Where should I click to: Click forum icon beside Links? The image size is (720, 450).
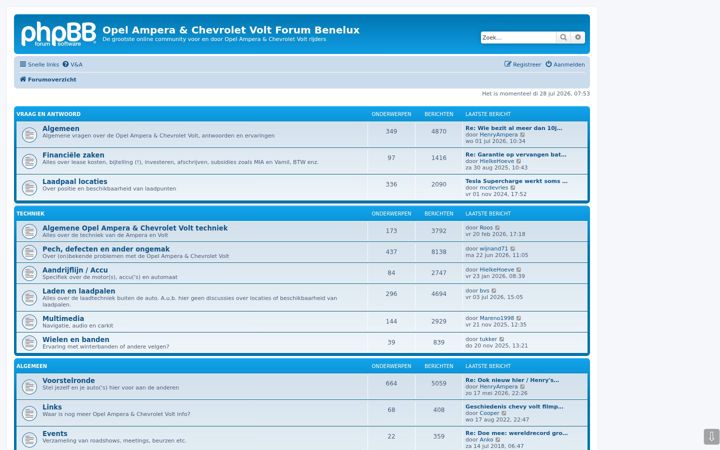[29, 413]
